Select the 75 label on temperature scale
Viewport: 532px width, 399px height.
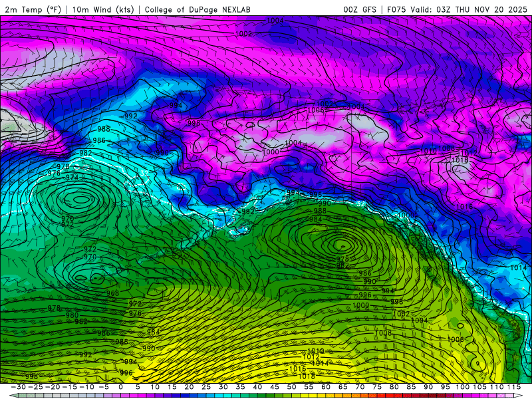click(376, 387)
